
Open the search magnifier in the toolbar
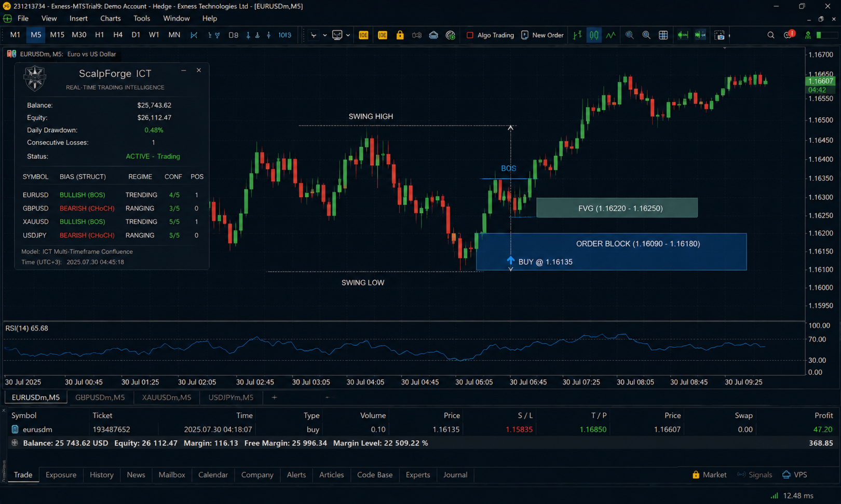pyautogui.click(x=771, y=35)
